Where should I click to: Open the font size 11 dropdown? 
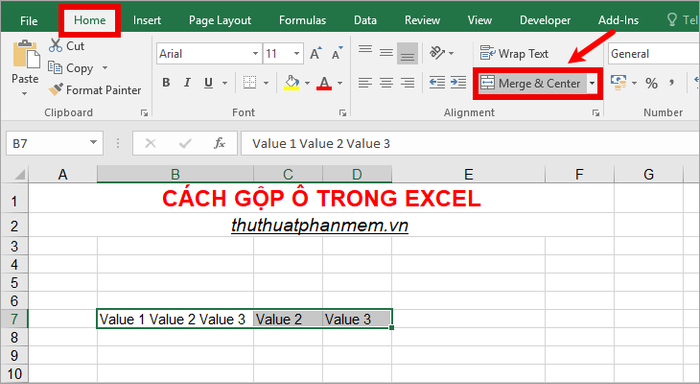tap(296, 54)
